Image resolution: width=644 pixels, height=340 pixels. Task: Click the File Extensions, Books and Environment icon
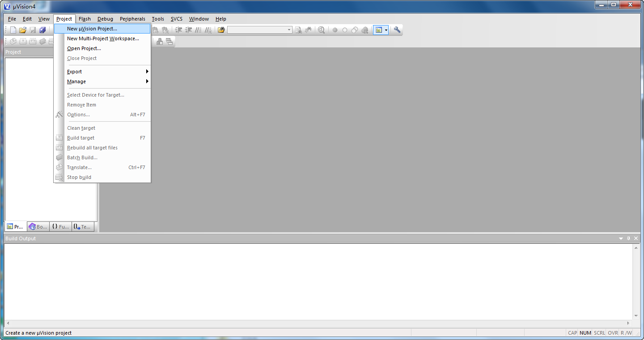(159, 42)
